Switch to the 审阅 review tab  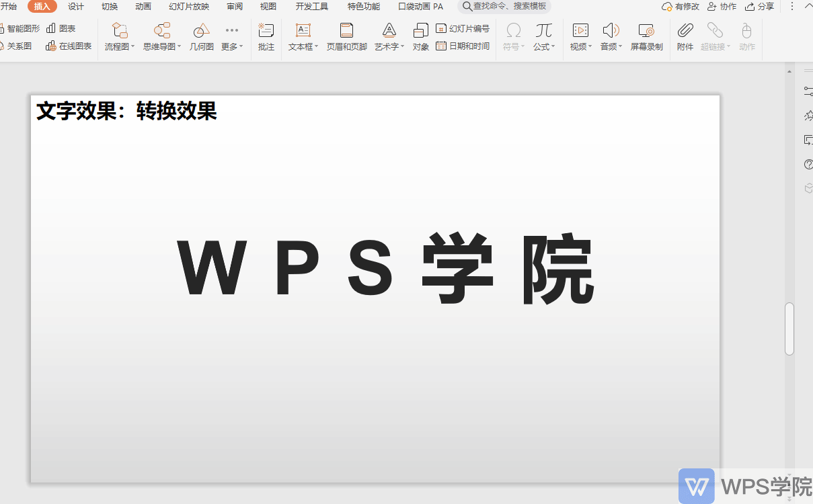pyautogui.click(x=235, y=7)
